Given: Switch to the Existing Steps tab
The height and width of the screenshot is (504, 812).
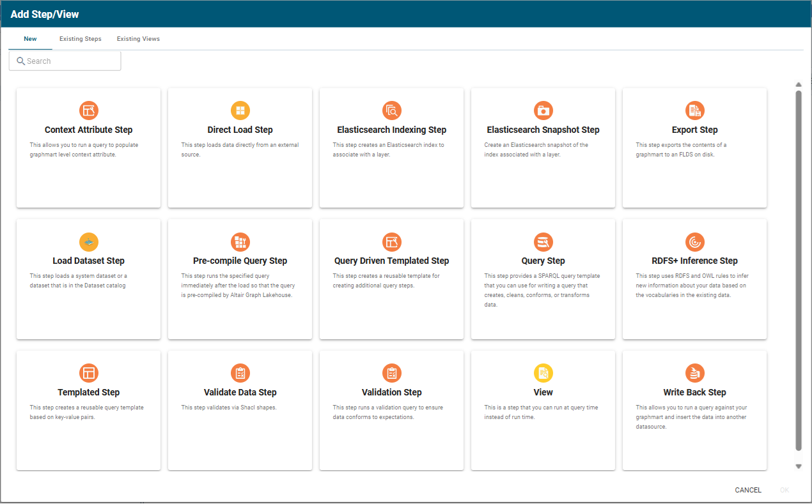Looking at the screenshot, I should [x=81, y=39].
